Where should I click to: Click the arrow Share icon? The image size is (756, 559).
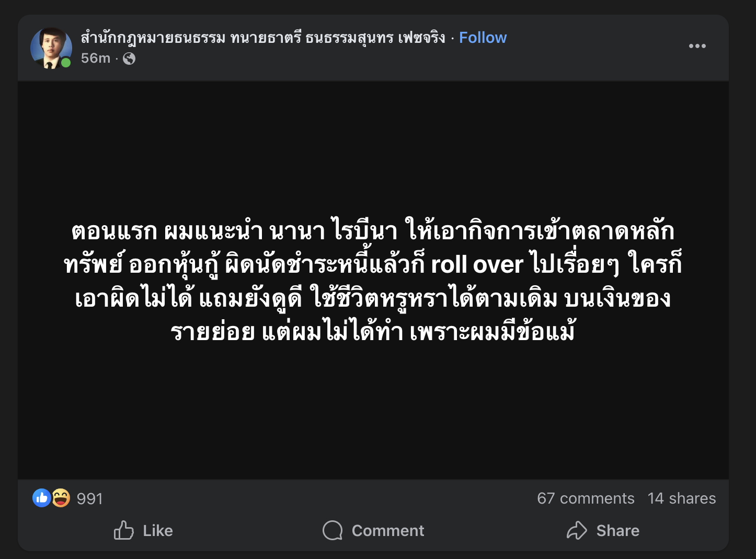(x=577, y=530)
